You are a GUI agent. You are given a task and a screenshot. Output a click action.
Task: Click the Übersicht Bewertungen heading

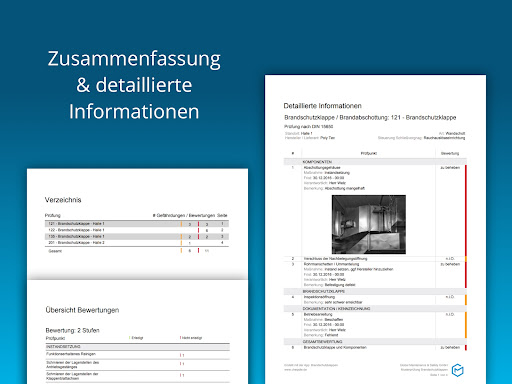[82, 310]
